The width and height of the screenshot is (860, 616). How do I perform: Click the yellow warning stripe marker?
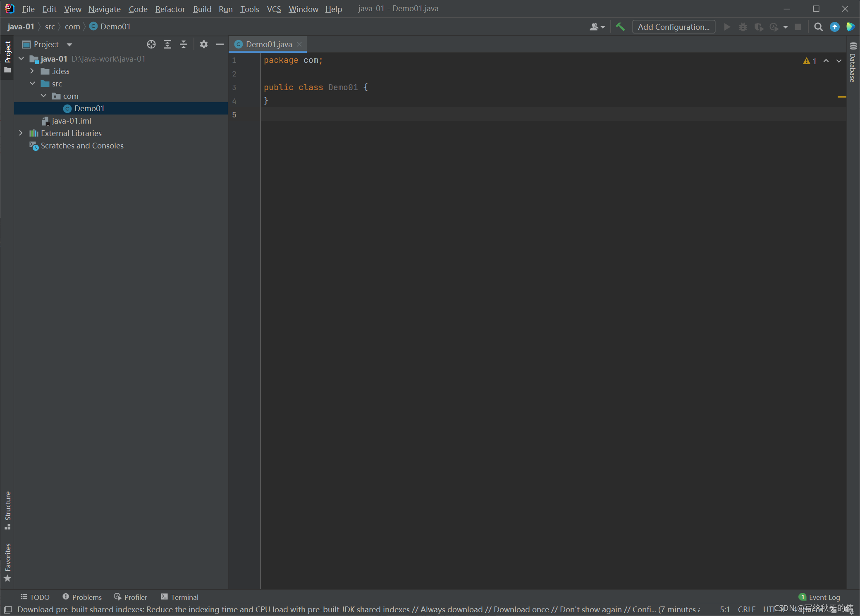coord(842,97)
